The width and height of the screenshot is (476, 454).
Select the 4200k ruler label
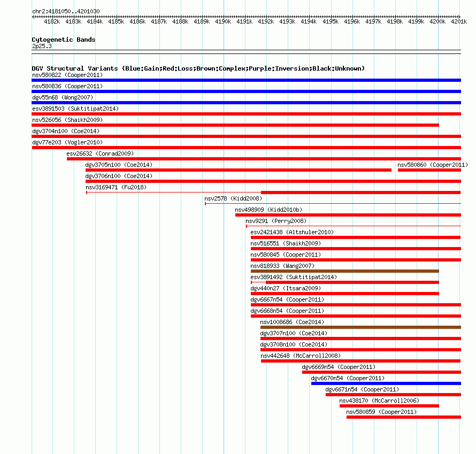pos(437,21)
